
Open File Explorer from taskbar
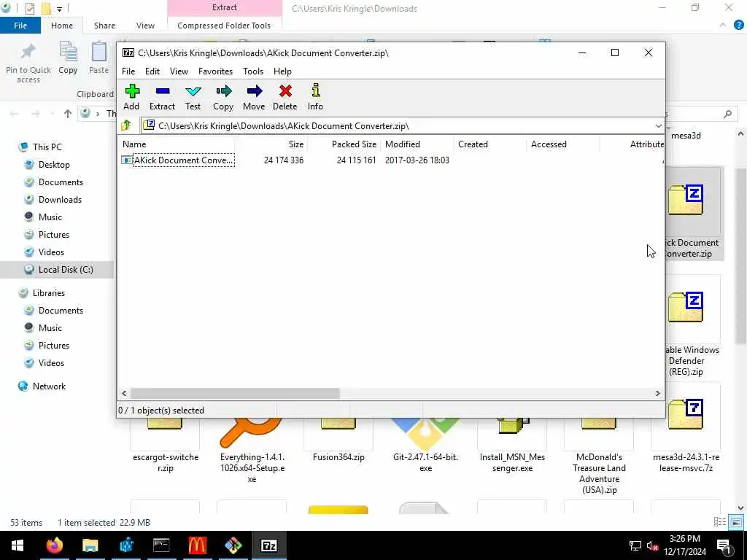coord(90,545)
